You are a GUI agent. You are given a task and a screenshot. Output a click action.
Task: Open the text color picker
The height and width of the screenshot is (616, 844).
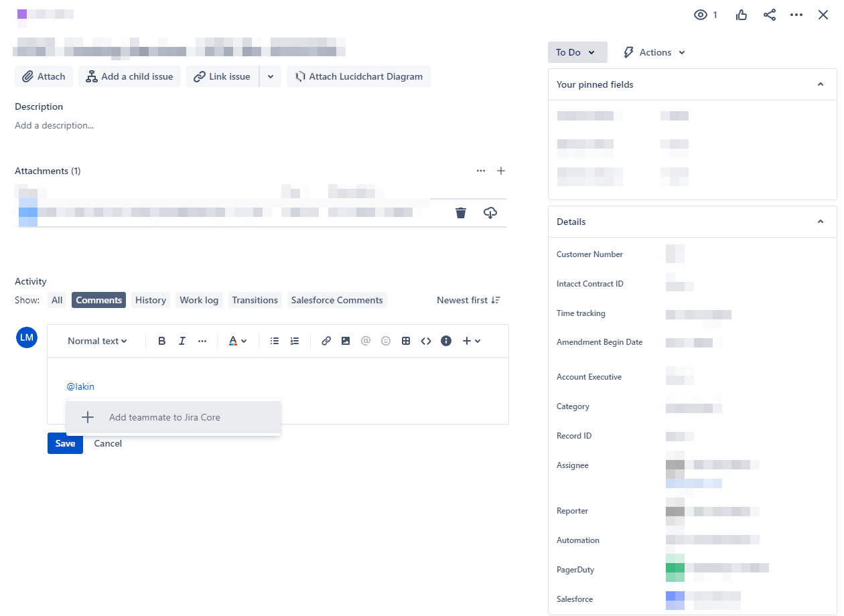[x=237, y=341]
